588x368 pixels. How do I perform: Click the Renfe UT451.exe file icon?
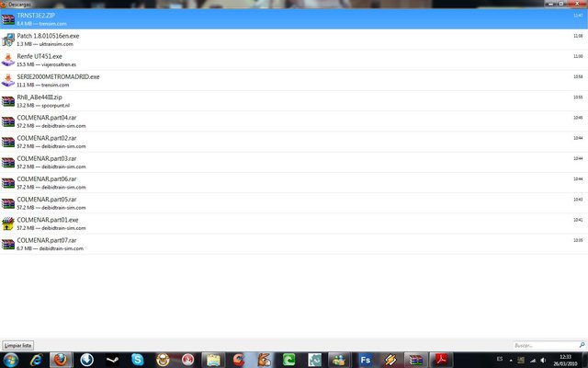pyautogui.click(x=8, y=60)
